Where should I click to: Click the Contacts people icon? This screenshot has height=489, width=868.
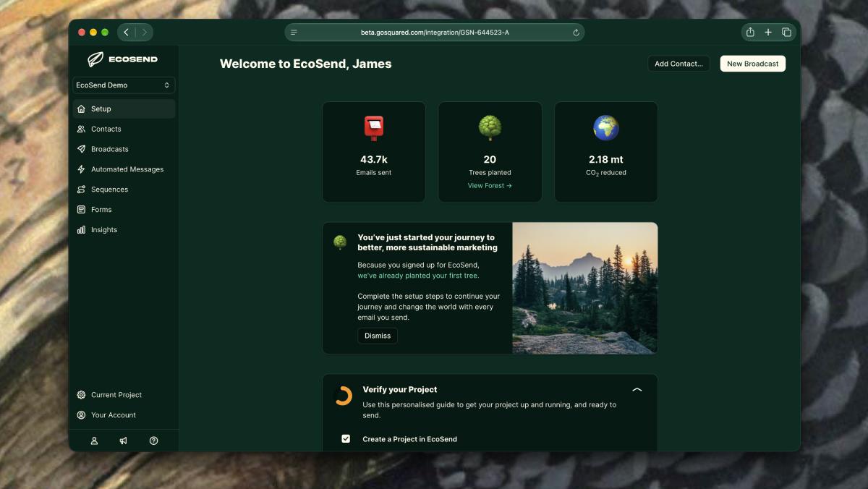[x=81, y=129]
